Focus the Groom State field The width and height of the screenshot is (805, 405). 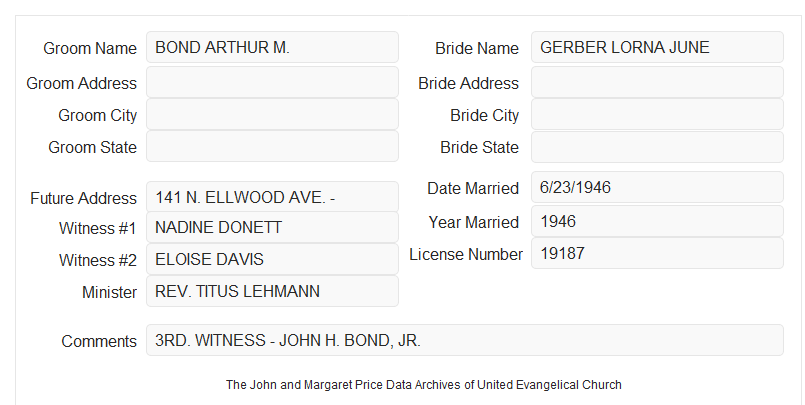272,146
